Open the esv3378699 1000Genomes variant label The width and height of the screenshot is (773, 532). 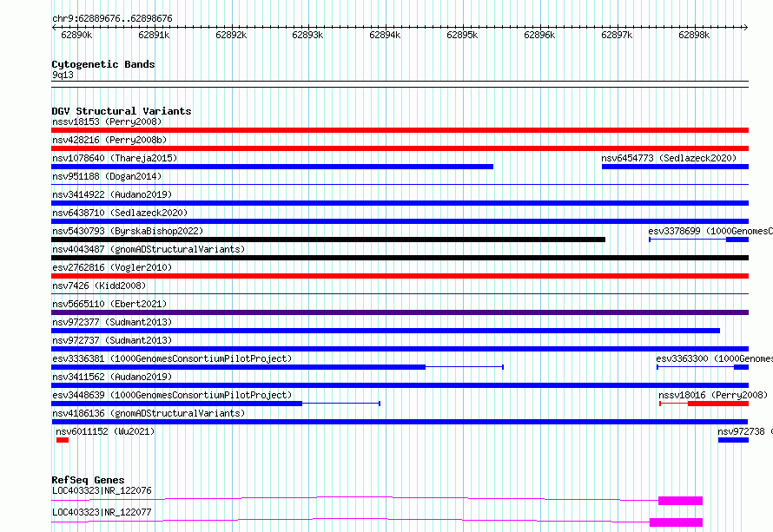pyautogui.click(x=710, y=231)
